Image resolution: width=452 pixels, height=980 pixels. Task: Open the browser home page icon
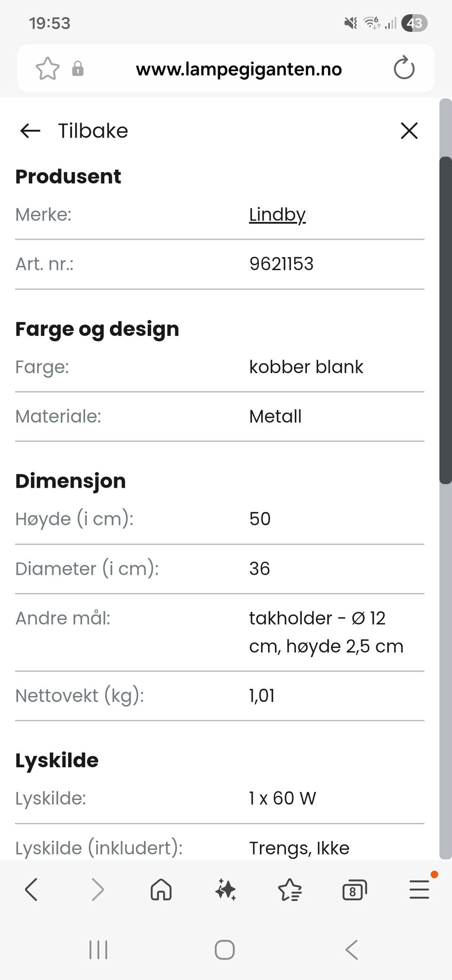coord(161,890)
